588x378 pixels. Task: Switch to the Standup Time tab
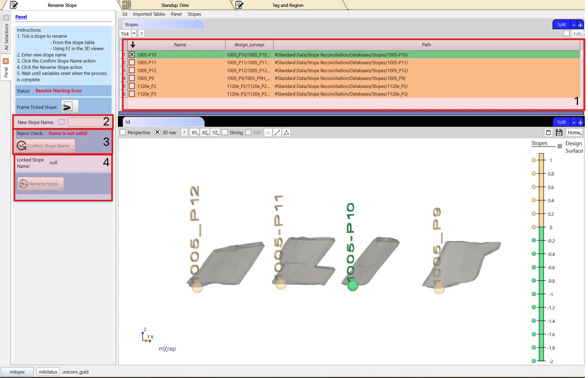(x=175, y=5)
